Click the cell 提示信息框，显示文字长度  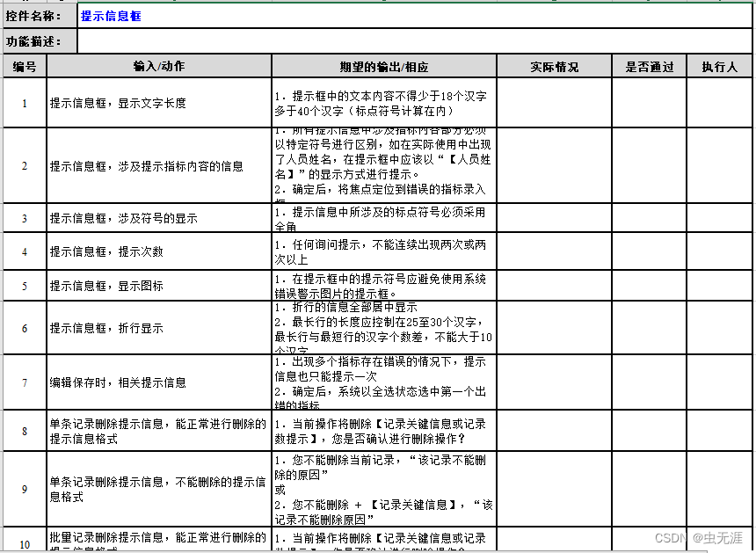159,103
